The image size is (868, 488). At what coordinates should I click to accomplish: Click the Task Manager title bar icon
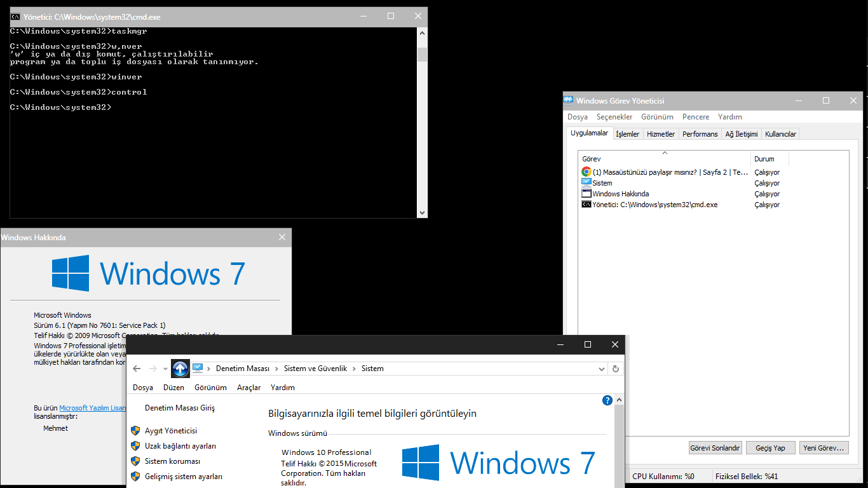pyautogui.click(x=569, y=100)
